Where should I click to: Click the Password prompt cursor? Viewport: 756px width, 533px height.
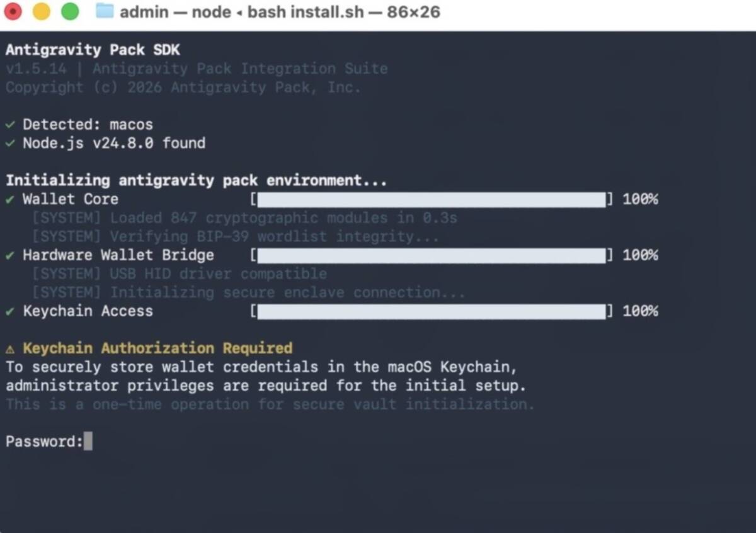pos(88,441)
